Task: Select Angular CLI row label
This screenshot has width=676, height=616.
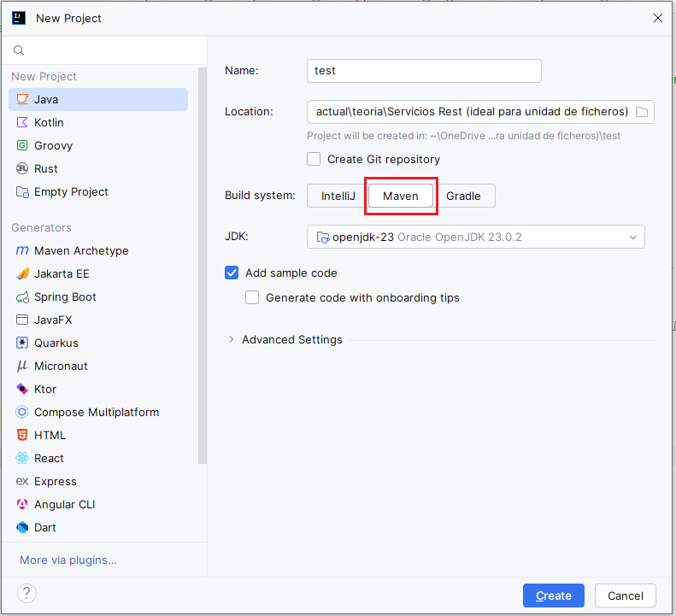Action: [x=65, y=504]
